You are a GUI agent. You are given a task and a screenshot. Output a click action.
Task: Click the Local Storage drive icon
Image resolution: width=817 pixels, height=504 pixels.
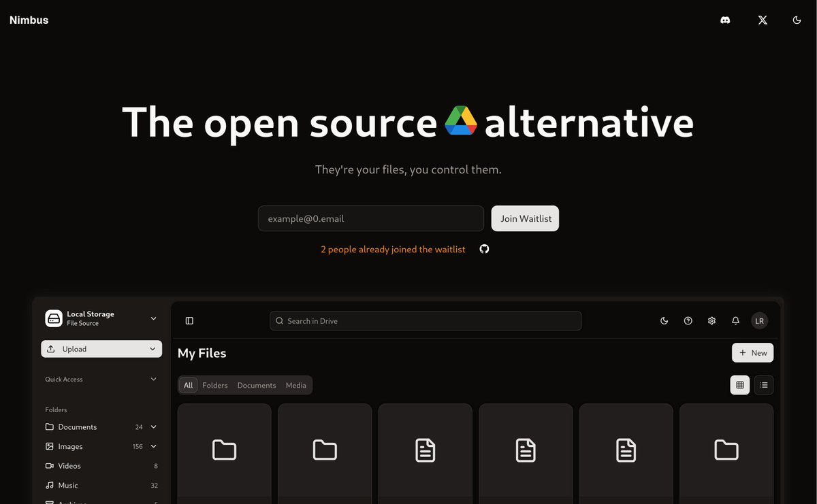pos(54,318)
